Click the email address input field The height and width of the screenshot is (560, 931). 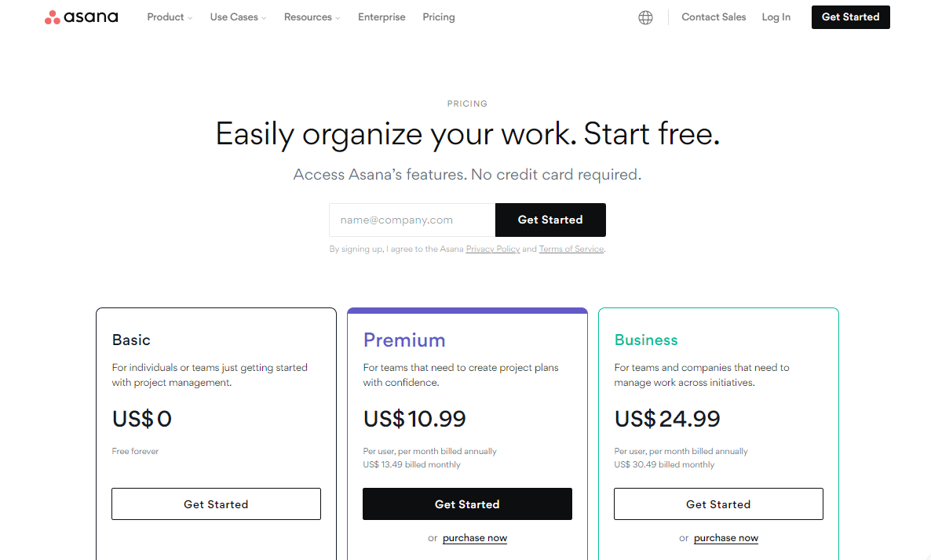(411, 220)
